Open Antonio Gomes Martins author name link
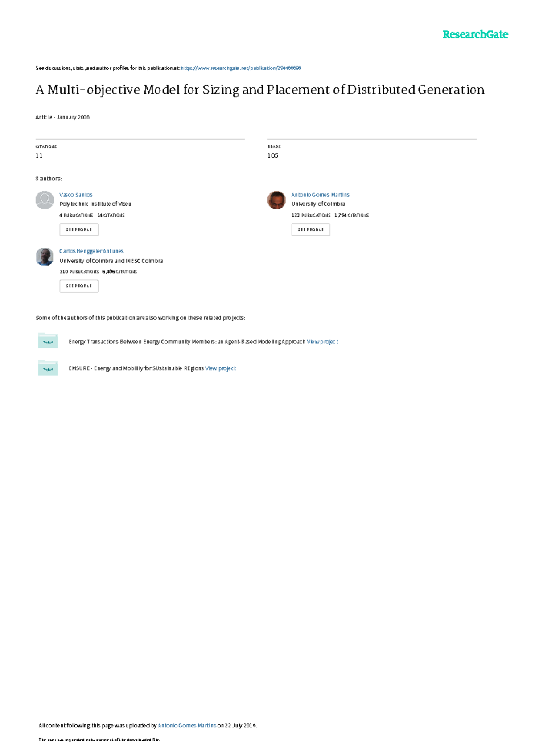 [x=321, y=195]
